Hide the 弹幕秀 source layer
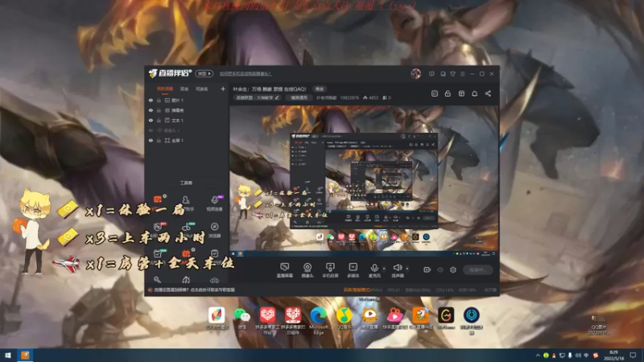The height and width of the screenshot is (362, 644). pos(151,110)
